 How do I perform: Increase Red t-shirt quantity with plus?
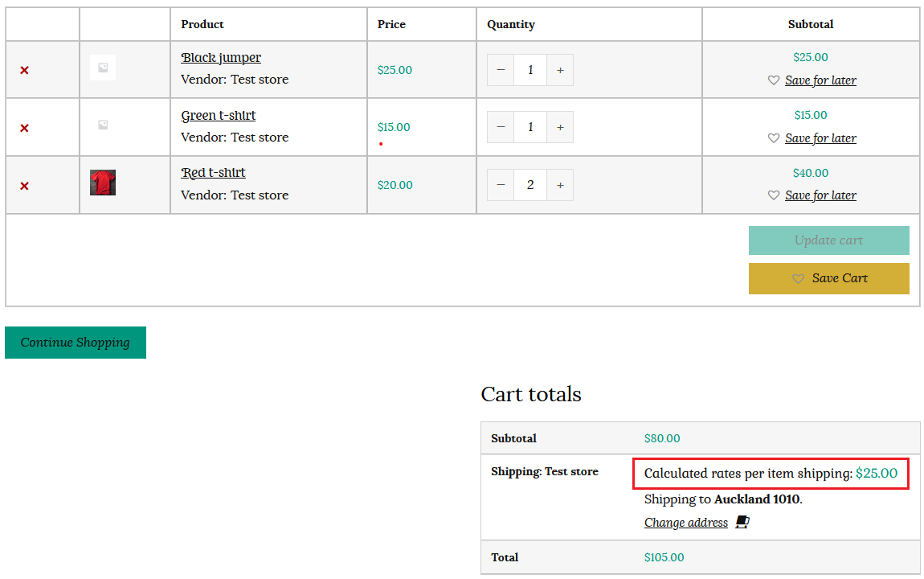(x=560, y=185)
